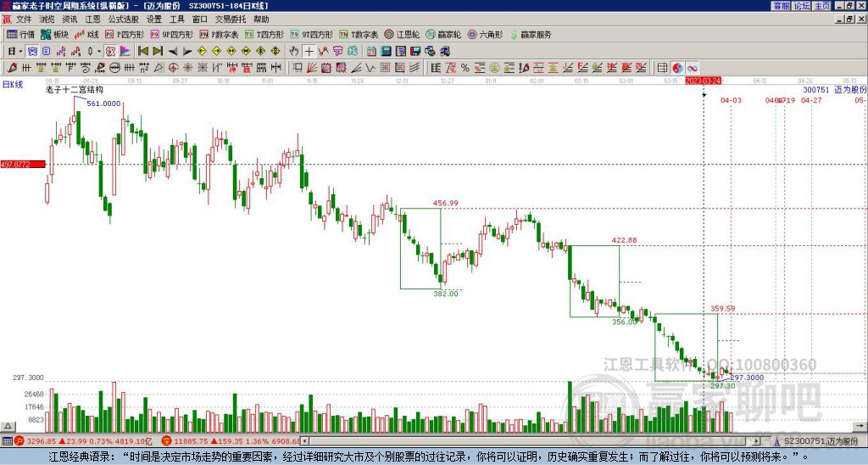Toggle the red 权 adjustment button
The height and width of the screenshot is (465, 868).
(x=110, y=51)
